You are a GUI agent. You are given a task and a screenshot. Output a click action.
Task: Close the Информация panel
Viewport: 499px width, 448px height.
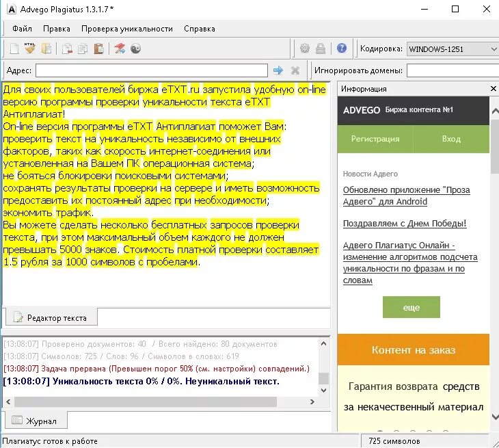(494, 88)
